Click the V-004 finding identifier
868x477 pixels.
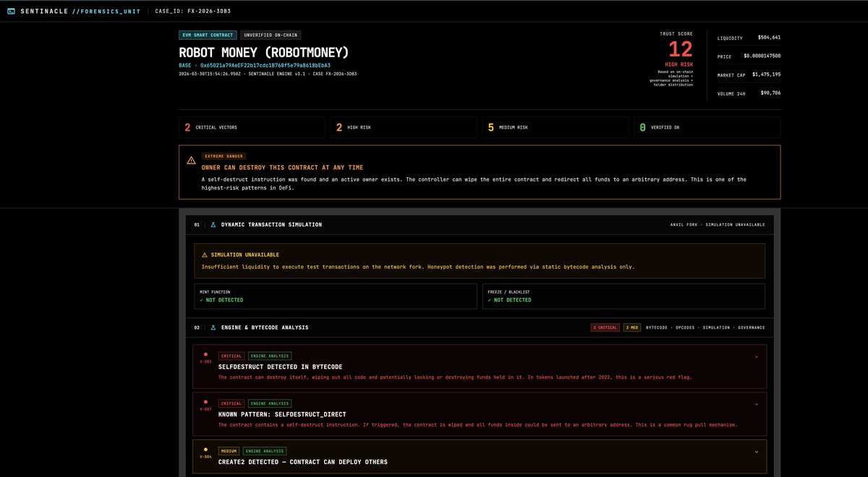point(206,457)
